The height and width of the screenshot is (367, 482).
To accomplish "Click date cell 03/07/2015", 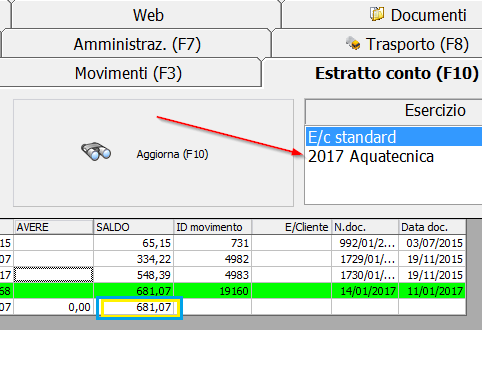I will coord(432,243).
